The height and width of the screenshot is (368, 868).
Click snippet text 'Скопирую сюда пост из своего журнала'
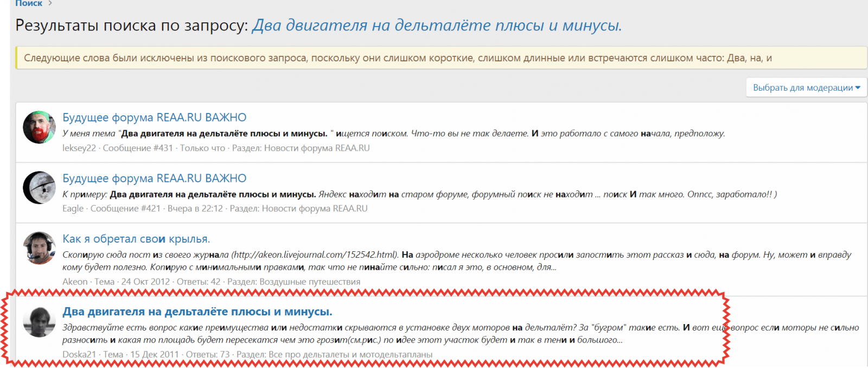[145, 255]
